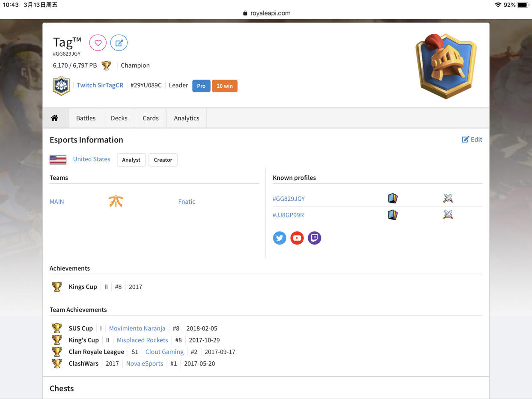The width and height of the screenshot is (532, 399).
Task: Select the Pro badge
Action: point(201,86)
